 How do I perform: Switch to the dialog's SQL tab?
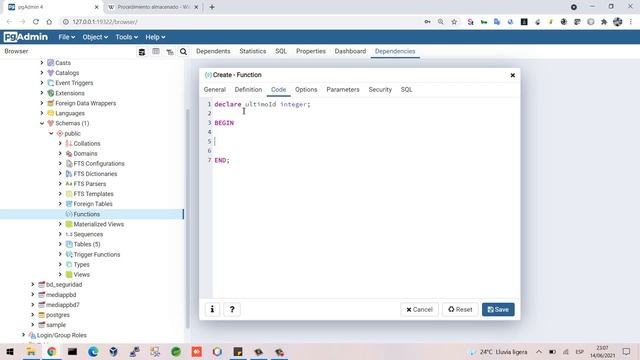406,90
